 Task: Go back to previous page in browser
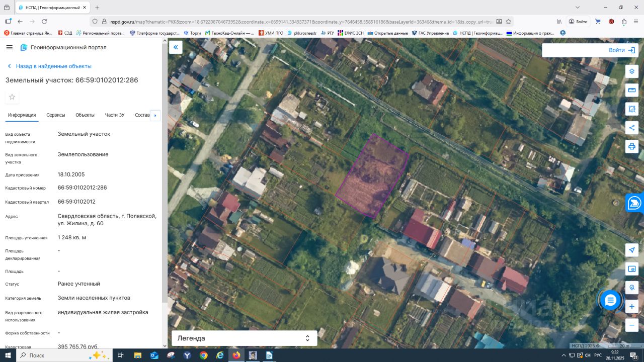pyautogui.click(x=20, y=22)
